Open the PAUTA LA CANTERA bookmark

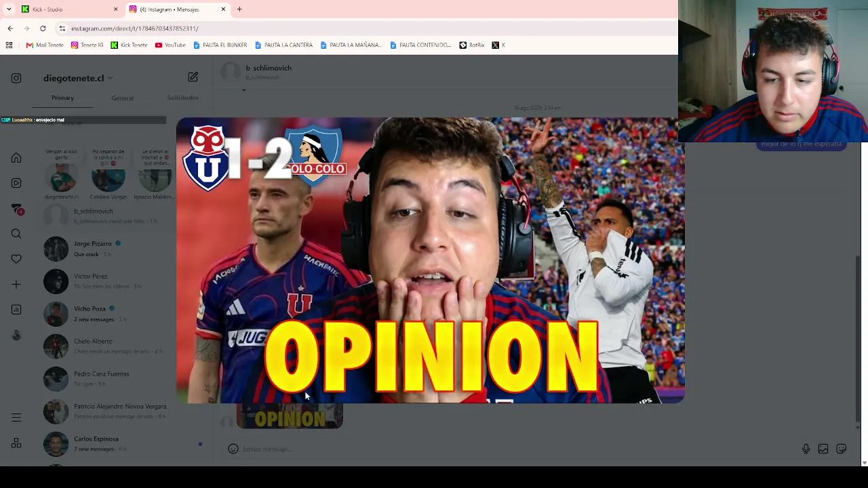point(283,45)
